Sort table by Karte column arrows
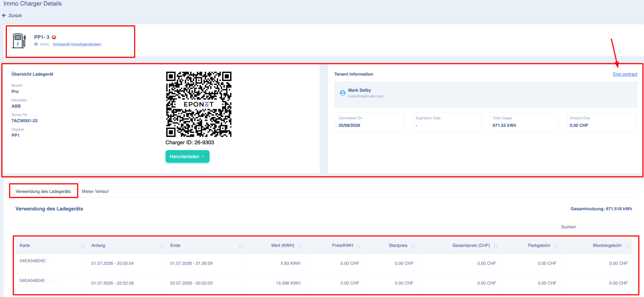The width and height of the screenshot is (644, 297). 83,246
